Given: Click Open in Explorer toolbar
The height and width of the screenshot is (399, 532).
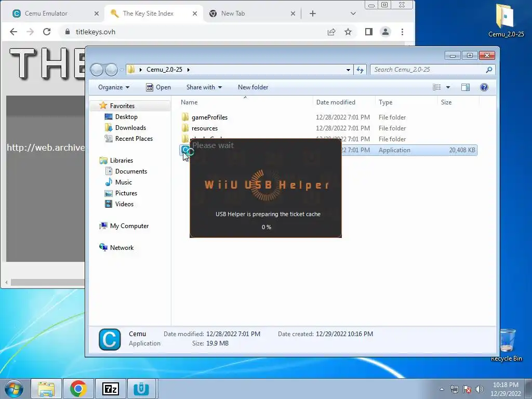Looking at the screenshot, I should [x=158, y=87].
